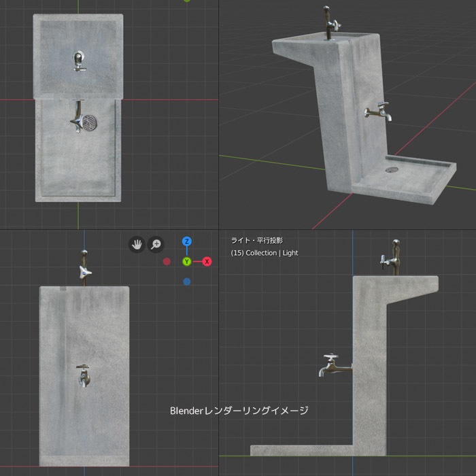Click the green Y axis gizmo circle
Viewport: 476px width, 476px height.
click(187, 261)
